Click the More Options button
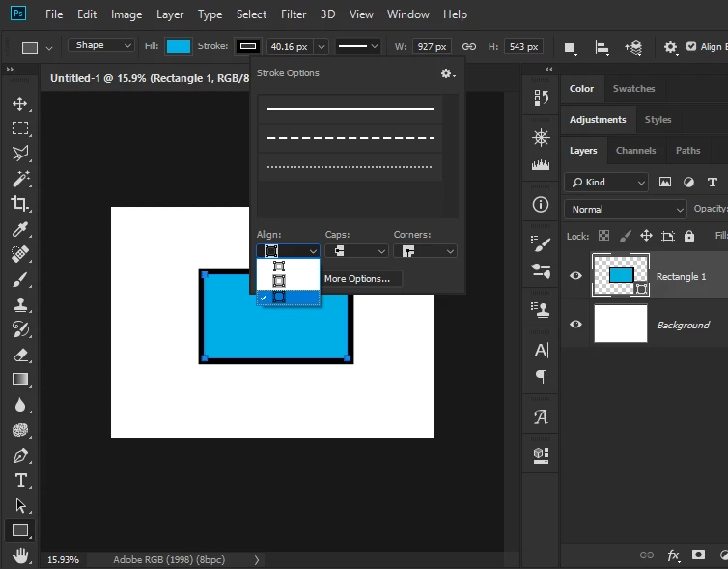This screenshot has height=569, width=728. [x=357, y=278]
